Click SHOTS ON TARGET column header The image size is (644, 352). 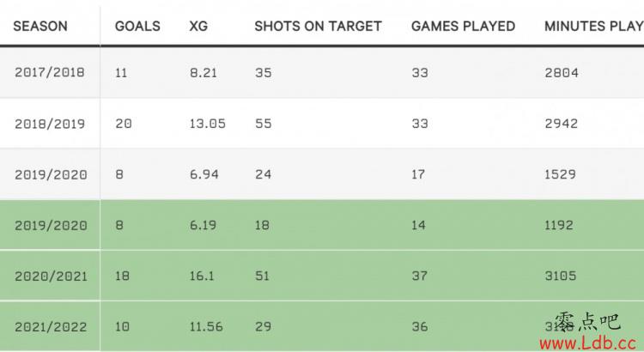point(318,27)
